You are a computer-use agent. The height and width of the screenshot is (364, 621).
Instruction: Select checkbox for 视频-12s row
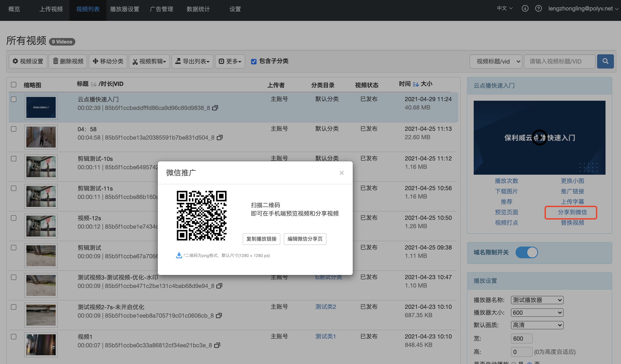14,218
